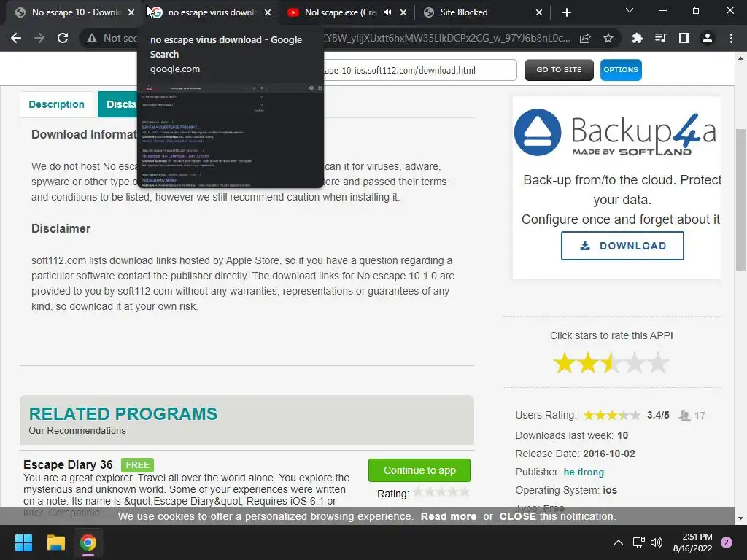Click the tab preview thumbnail of Google search
Image resolution: width=747 pixels, height=560 pixels.
[231, 135]
